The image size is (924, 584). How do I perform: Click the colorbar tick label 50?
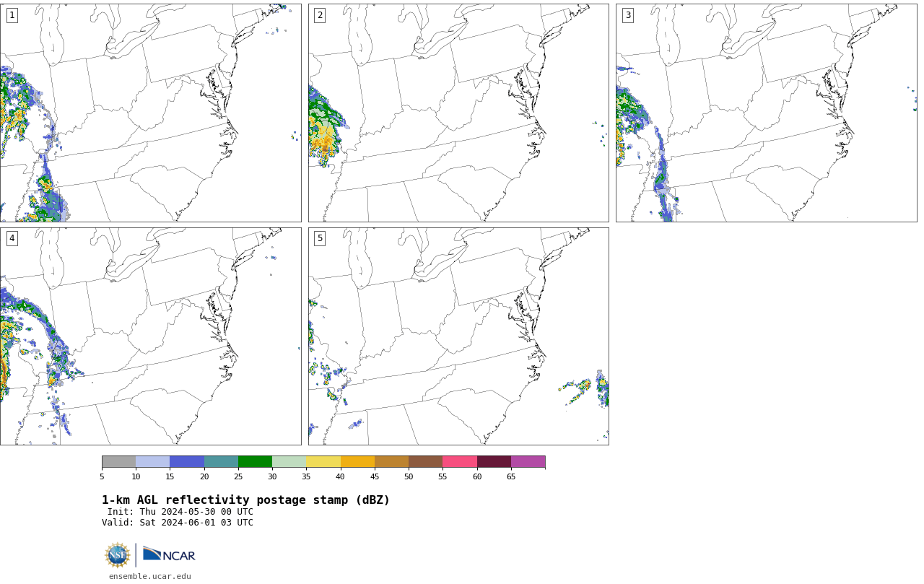[409, 476]
